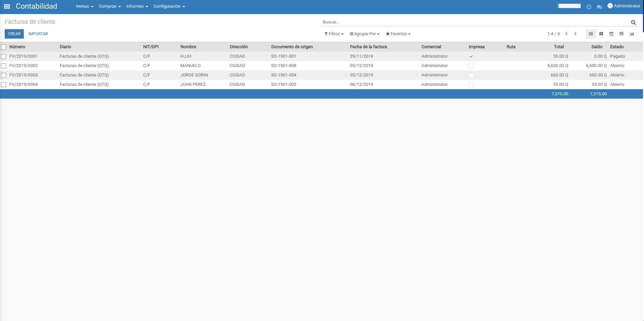Sort by Diario column header
644x321 pixels.
coord(65,47)
